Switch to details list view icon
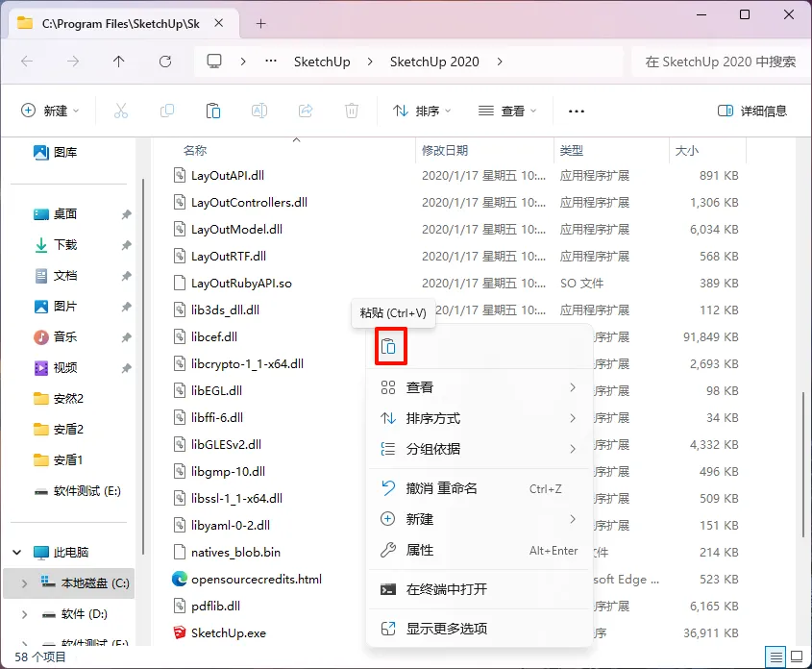This screenshot has height=669, width=812. click(775, 657)
